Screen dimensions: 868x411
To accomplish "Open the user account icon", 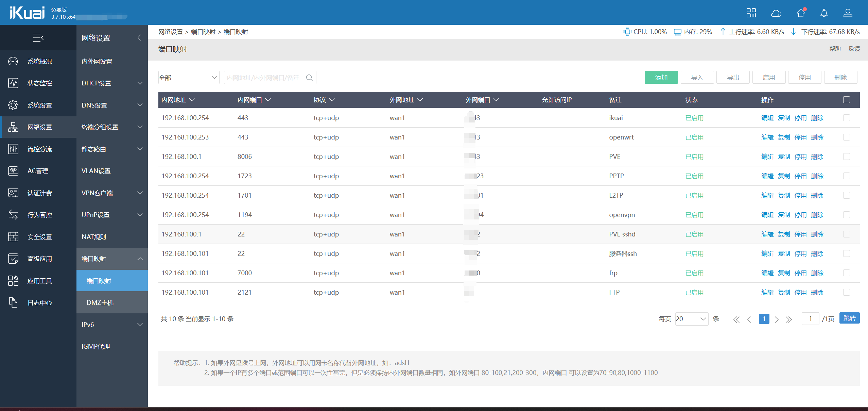I will [x=848, y=13].
